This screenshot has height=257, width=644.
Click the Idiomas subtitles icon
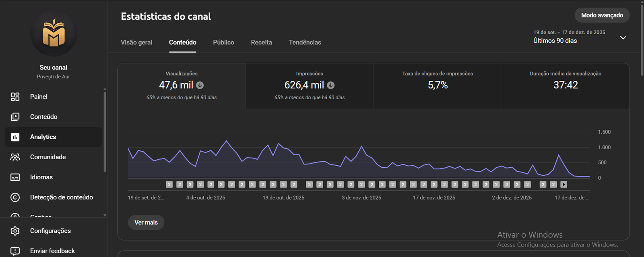pyautogui.click(x=15, y=177)
